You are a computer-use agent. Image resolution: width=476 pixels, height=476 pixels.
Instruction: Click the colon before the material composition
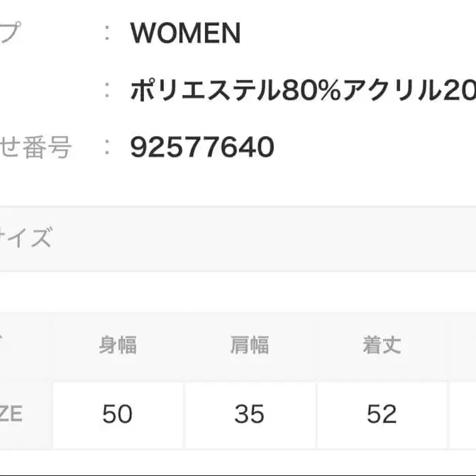tap(106, 91)
